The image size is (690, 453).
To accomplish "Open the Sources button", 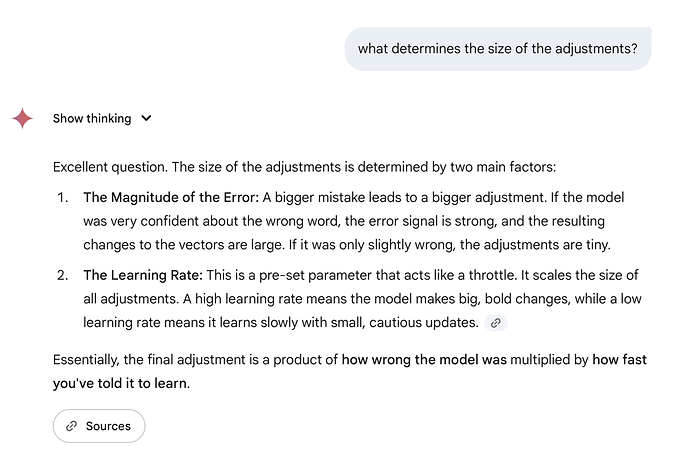I will [x=99, y=426].
